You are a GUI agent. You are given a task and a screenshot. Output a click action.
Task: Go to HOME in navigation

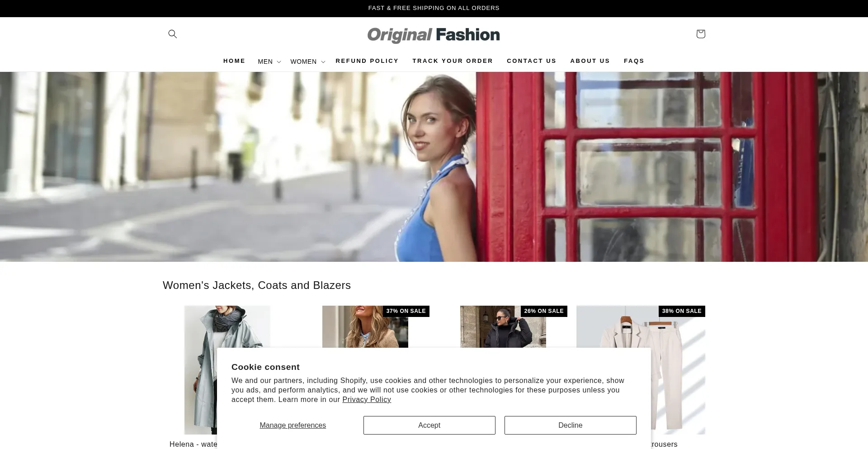(x=234, y=61)
